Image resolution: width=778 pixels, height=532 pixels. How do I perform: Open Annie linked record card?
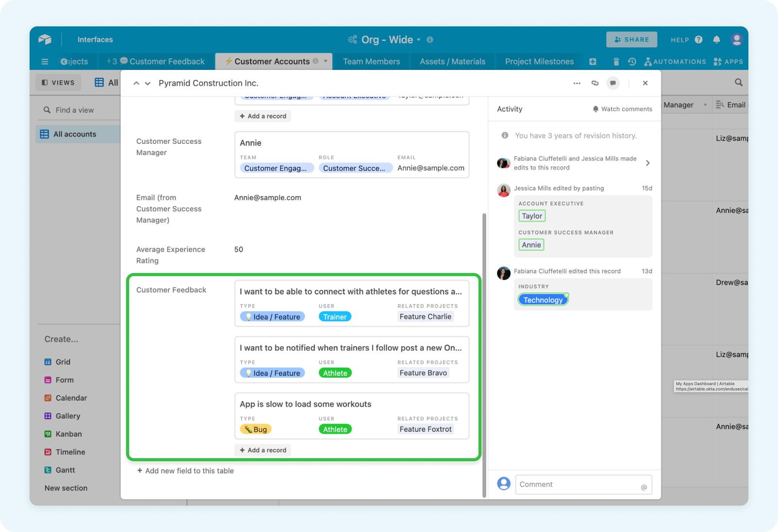(352, 155)
